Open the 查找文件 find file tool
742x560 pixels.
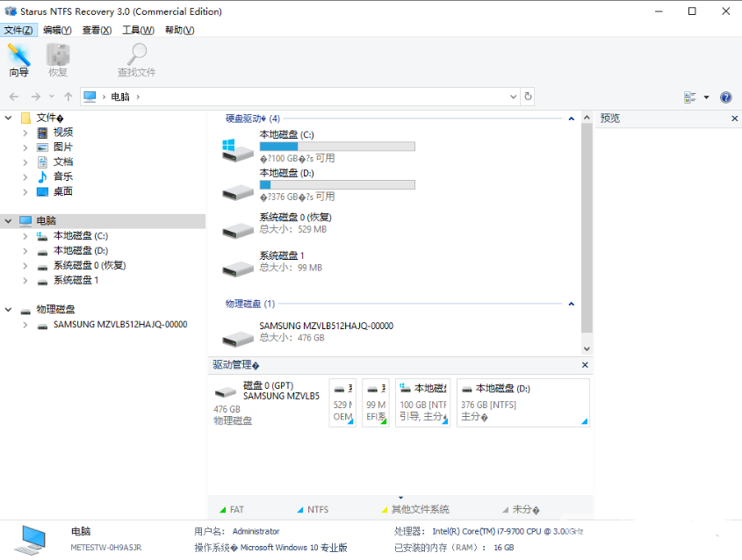pyautogui.click(x=137, y=60)
